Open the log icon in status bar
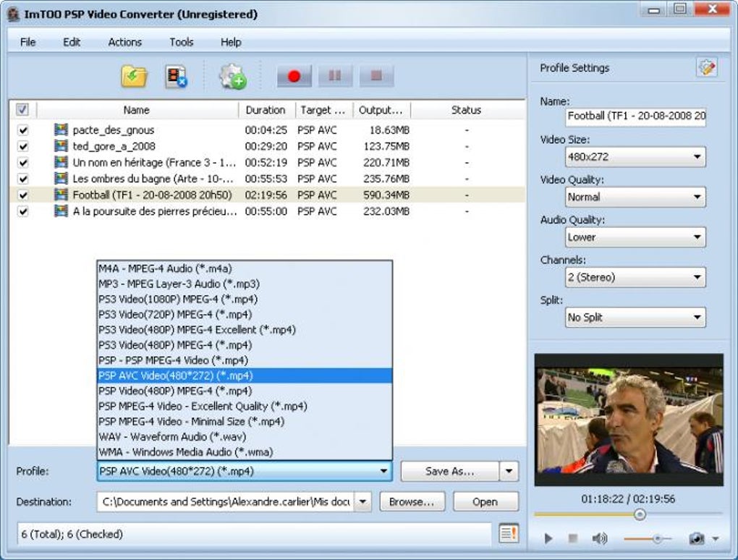 pos(509,534)
